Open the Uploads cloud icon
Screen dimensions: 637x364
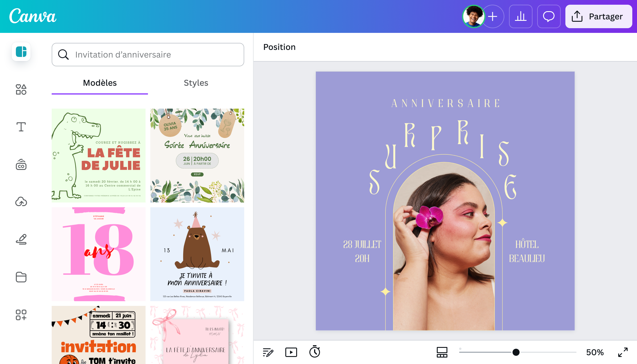click(21, 202)
